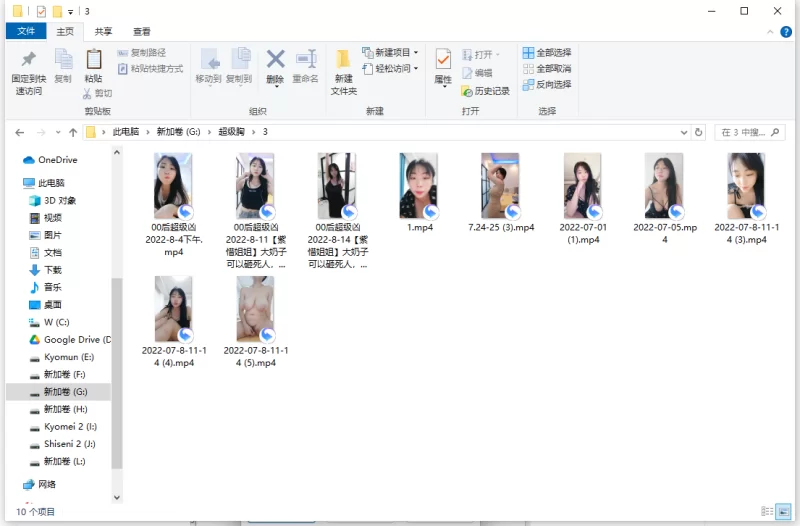
Task: Click the Delete X icon
Action: tap(276, 59)
